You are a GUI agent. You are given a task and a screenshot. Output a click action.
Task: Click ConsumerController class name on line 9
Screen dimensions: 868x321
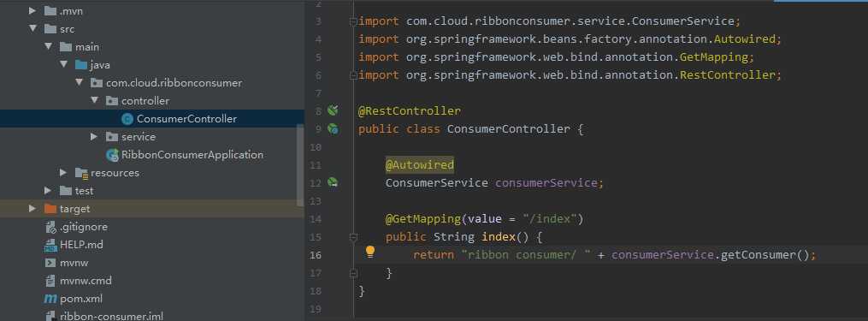(x=508, y=129)
